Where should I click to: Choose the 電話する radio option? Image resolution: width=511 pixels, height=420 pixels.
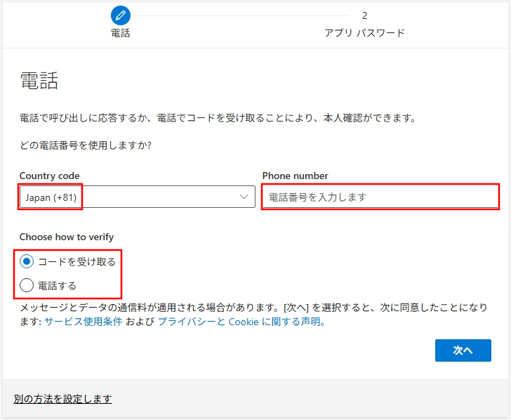(x=27, y=285)
